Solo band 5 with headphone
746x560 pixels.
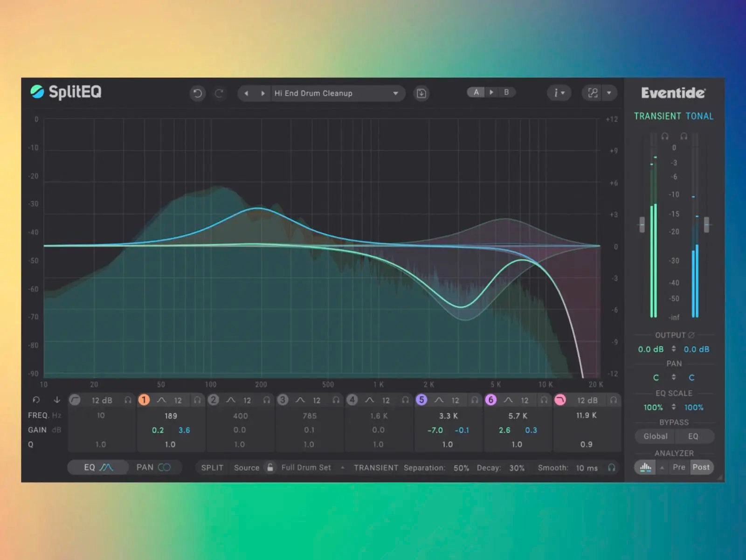(475, 400)
